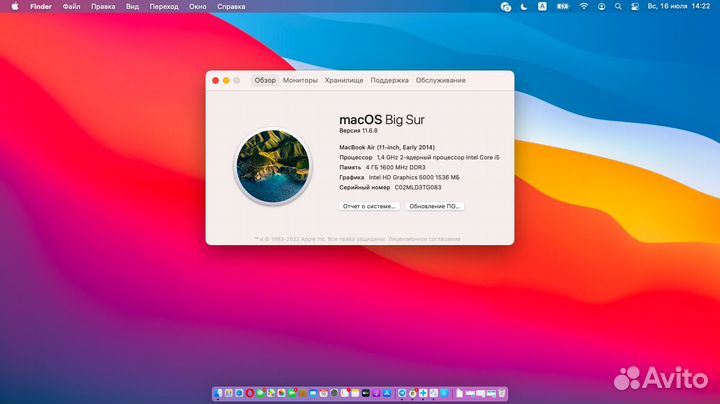Switch to the Хранилище tab
Viewport: 720px width, 404px height.
coord(344,80)
